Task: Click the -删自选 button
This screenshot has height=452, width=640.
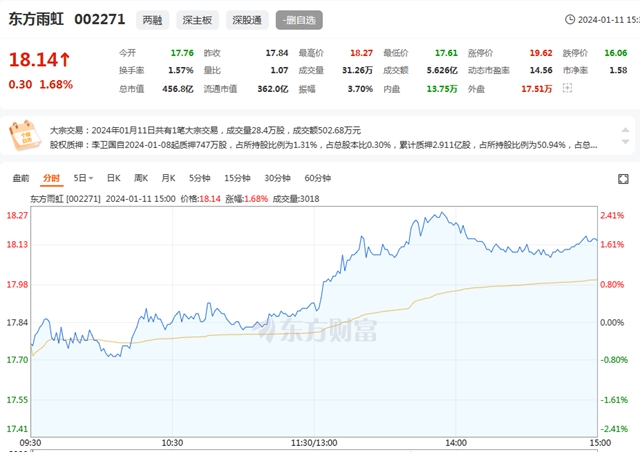Action: pos(299,20)
